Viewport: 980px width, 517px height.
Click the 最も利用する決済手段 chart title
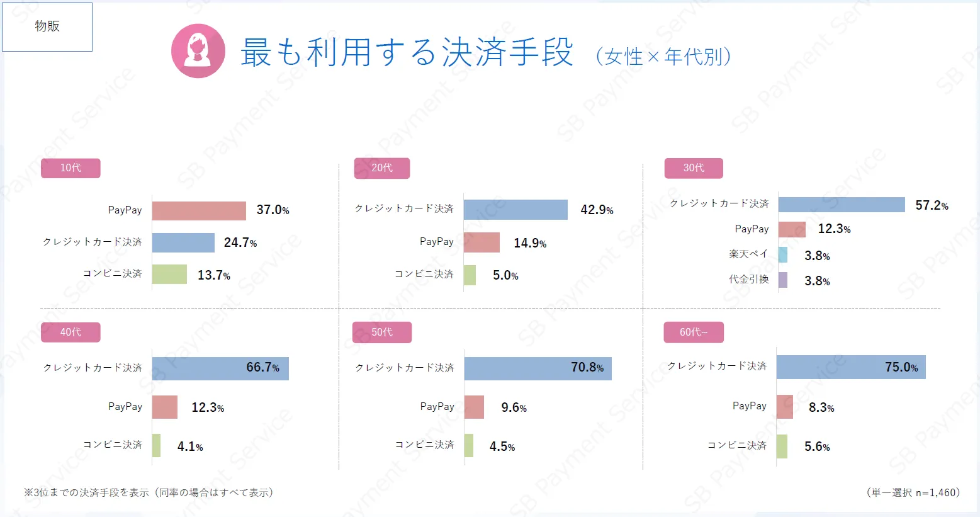407,52
